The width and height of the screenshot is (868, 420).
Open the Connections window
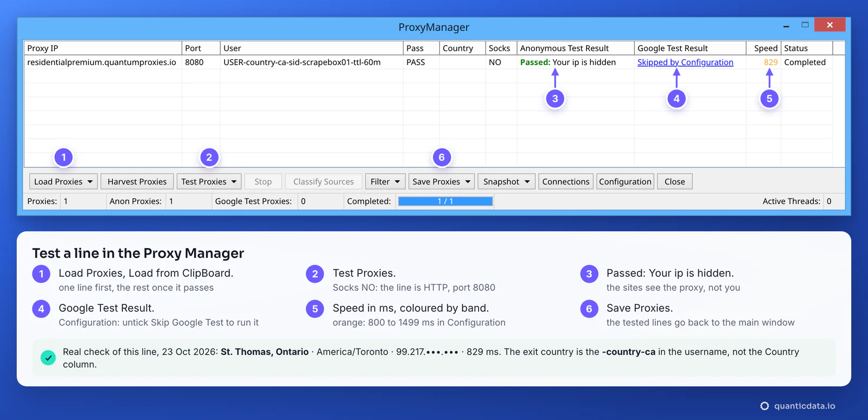coord(566,182)
